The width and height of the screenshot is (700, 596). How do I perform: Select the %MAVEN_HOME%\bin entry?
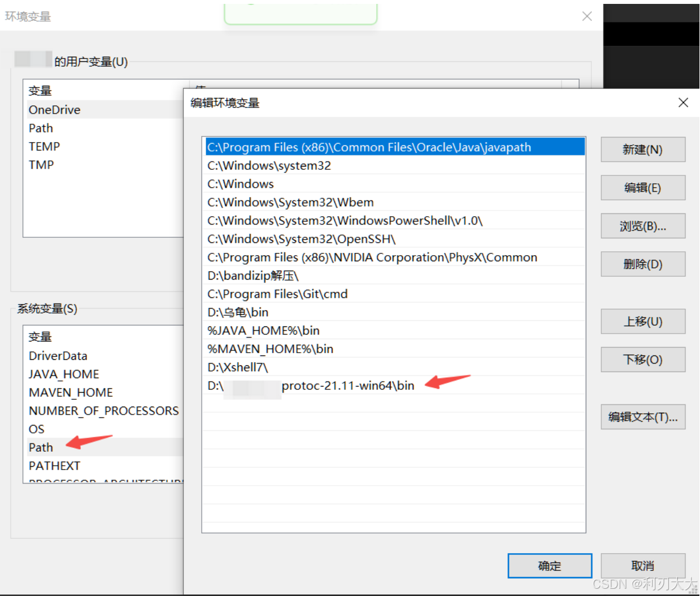click(395, 349)
